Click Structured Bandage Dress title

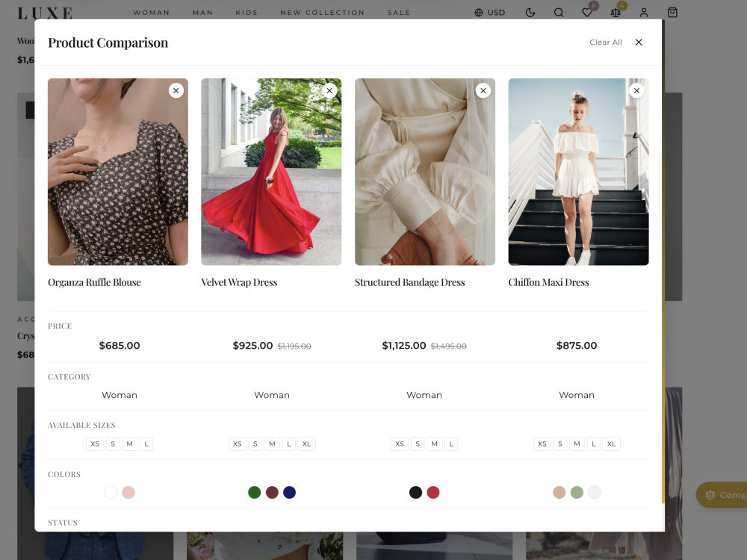pos(409,282)
